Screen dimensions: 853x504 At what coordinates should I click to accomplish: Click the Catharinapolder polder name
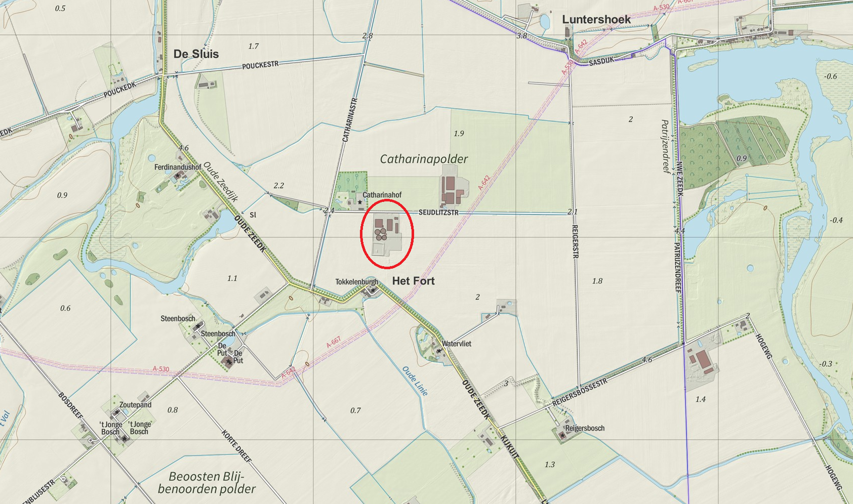coord(424,159)
